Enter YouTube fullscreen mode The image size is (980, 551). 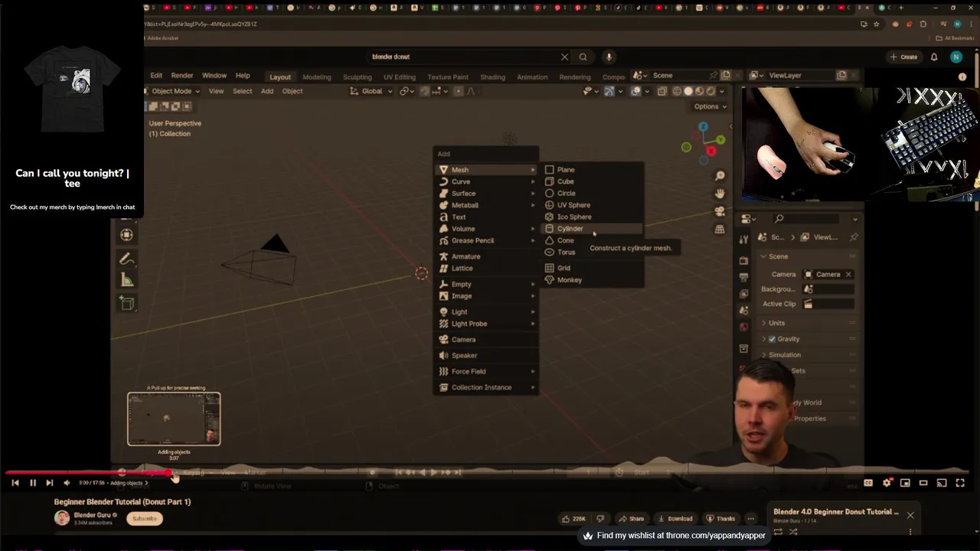pyautogui.click(x=960, y=483)
